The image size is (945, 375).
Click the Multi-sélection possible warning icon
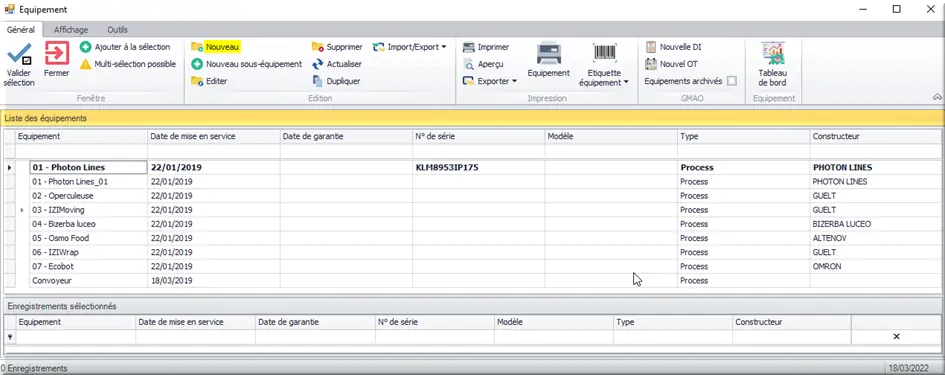pyautogui.click(x=86, y=63)
